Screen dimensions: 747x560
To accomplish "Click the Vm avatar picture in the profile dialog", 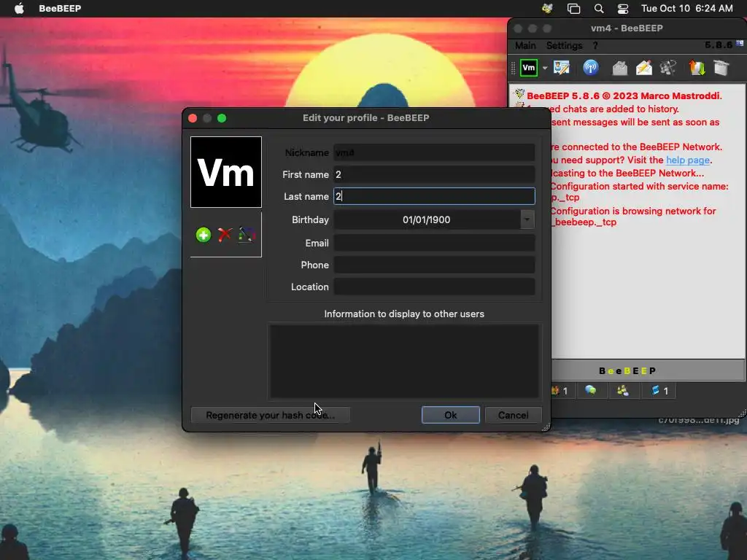I will pyautogui.click(x=226, y=172).
